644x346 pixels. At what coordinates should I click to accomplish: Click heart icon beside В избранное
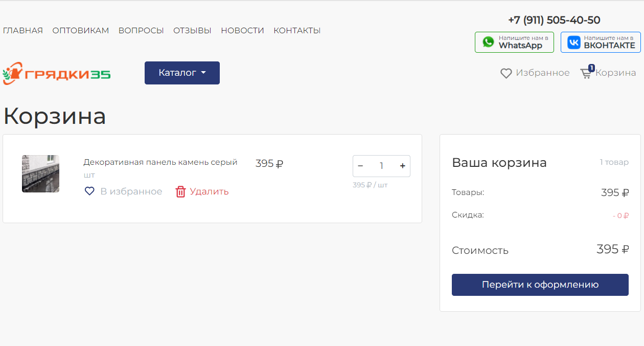[89, 191]
